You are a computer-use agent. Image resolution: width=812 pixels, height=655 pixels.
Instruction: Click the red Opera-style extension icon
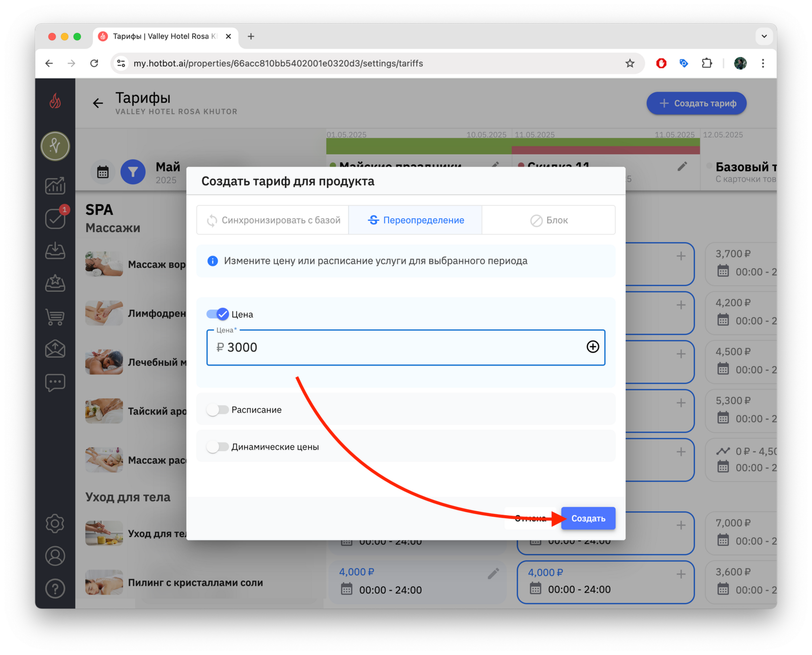pos(661,63)
